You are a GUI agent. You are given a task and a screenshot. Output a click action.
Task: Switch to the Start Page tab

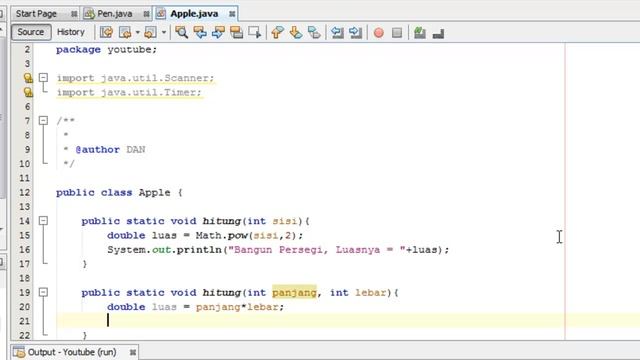coord(36,13)
